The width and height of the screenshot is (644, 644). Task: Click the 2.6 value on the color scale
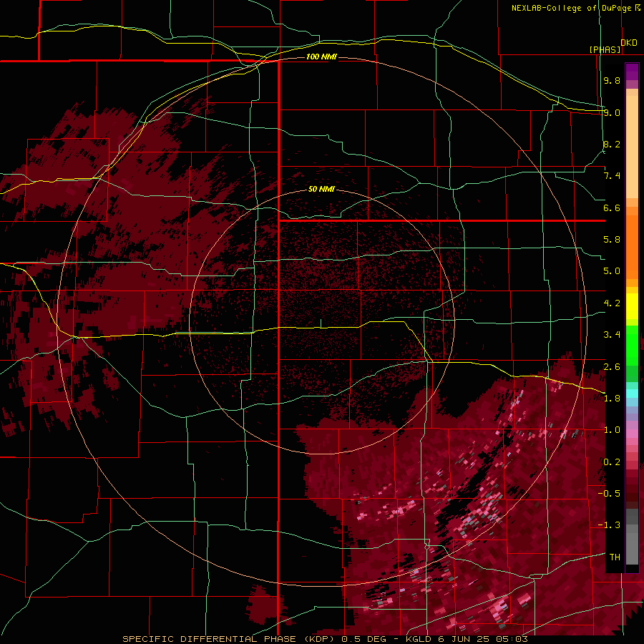(612, 367)
